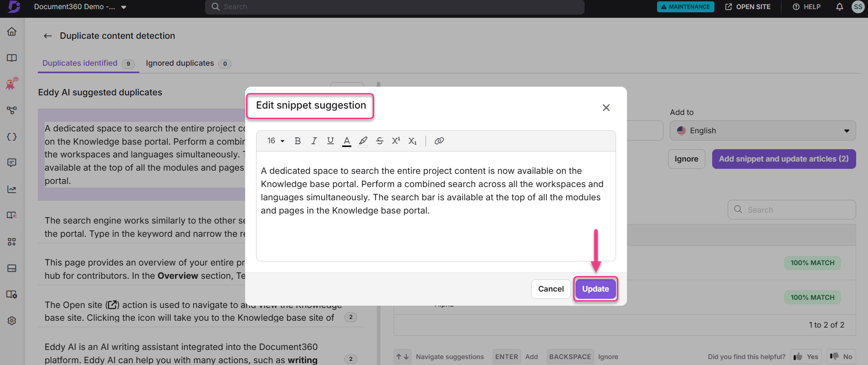
Task: Open the English language dropdown
Action: click(x=763, y=130)
